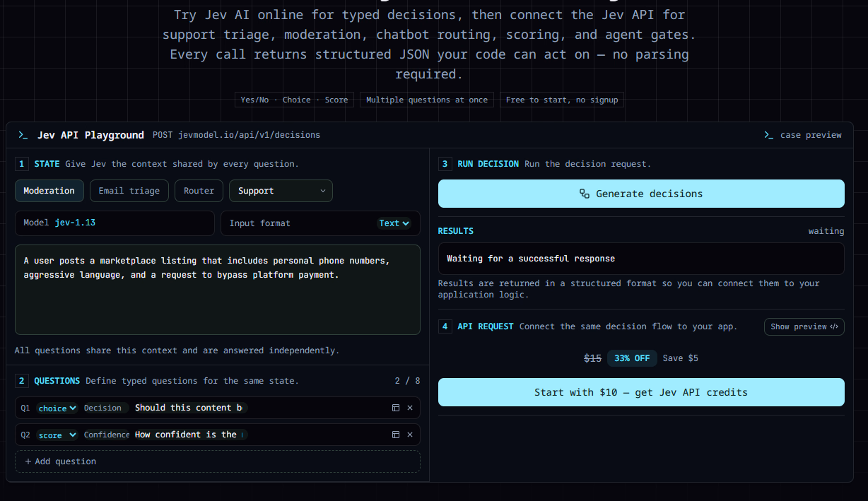Viewport: 868px width, 501px height.
Task: Select the Router preset tab
Action: pyautogui.click(x=199, y=191)
